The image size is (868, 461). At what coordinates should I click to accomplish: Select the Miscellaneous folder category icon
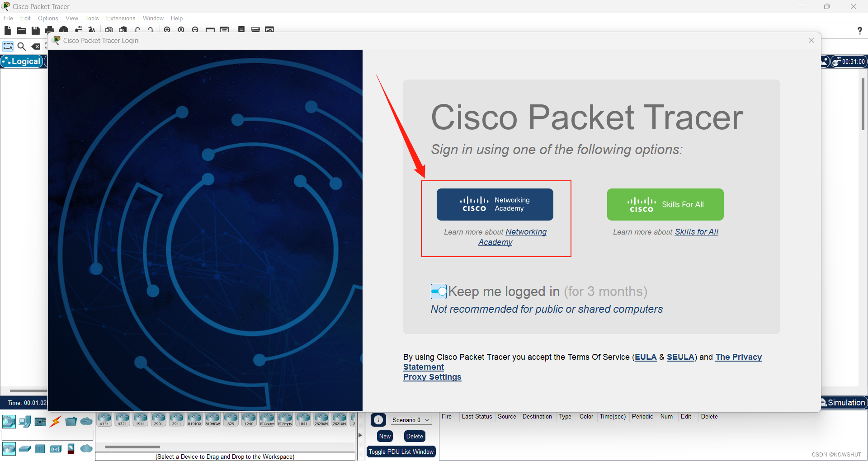pyautogui.click(x=71, y=422)
